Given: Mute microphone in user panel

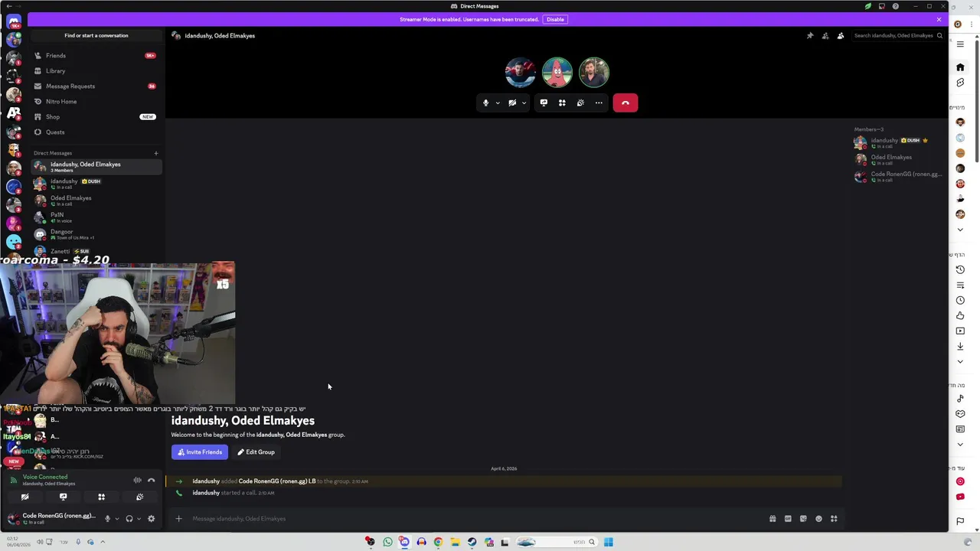Looking at the screenshot, I should (107, 519).
